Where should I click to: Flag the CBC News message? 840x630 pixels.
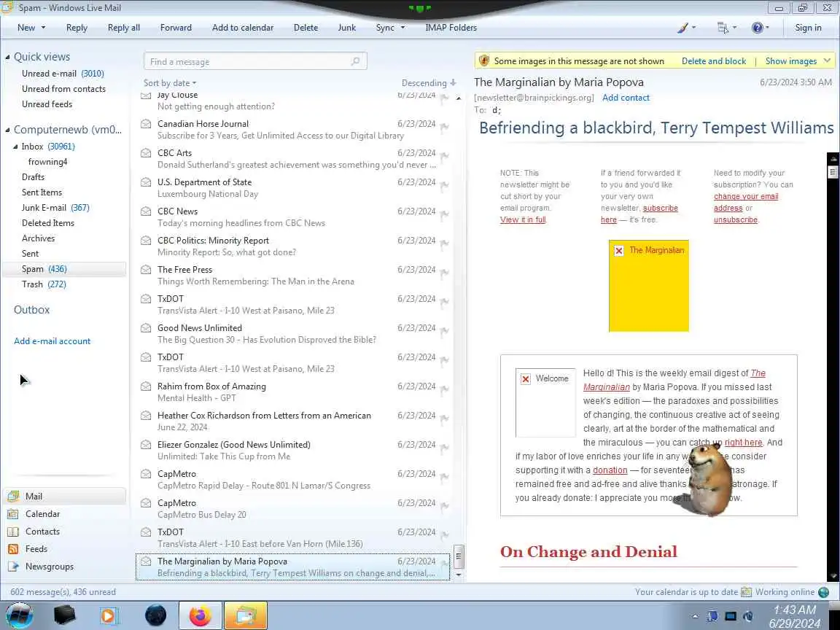point(444,214)
